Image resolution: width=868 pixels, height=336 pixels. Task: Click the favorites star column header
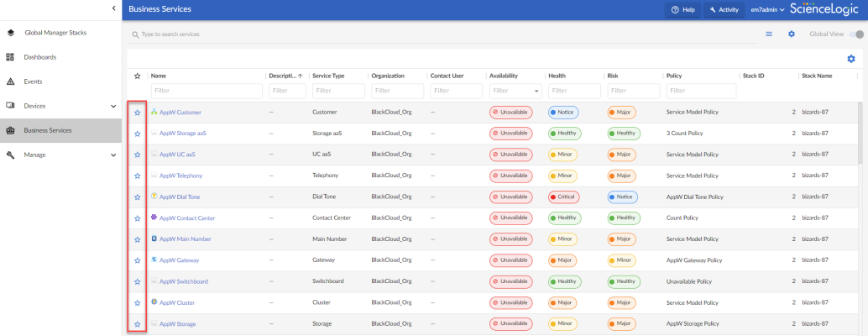(x=138, y=76)
